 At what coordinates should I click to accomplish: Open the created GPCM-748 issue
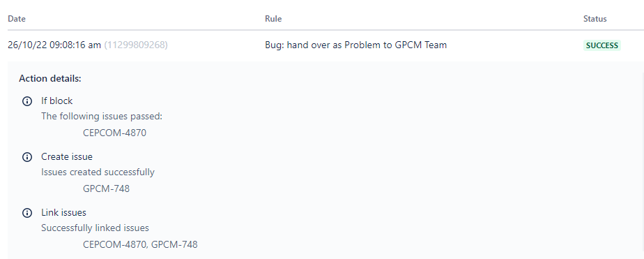[107, 188]
